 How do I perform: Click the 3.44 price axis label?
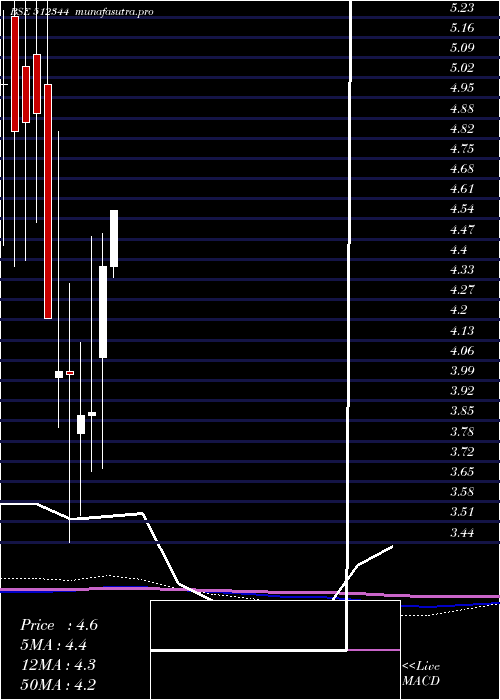pyautogui.click(x=462, y=532)
